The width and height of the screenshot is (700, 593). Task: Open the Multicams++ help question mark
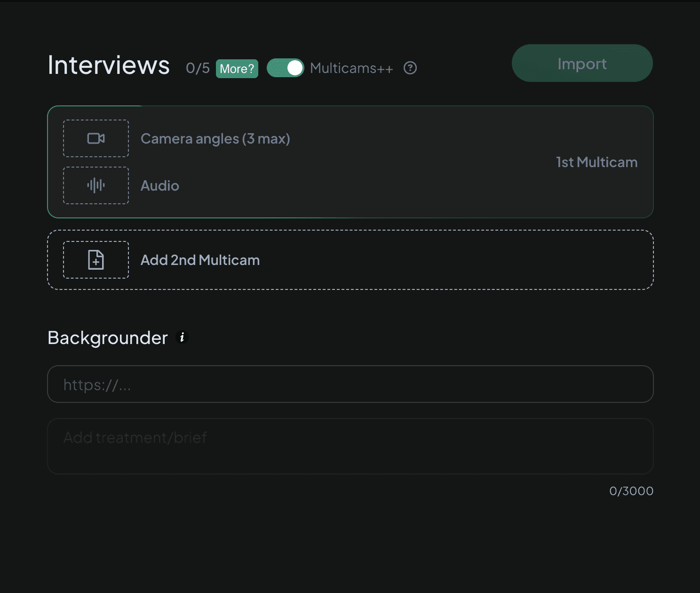[410, 68]
